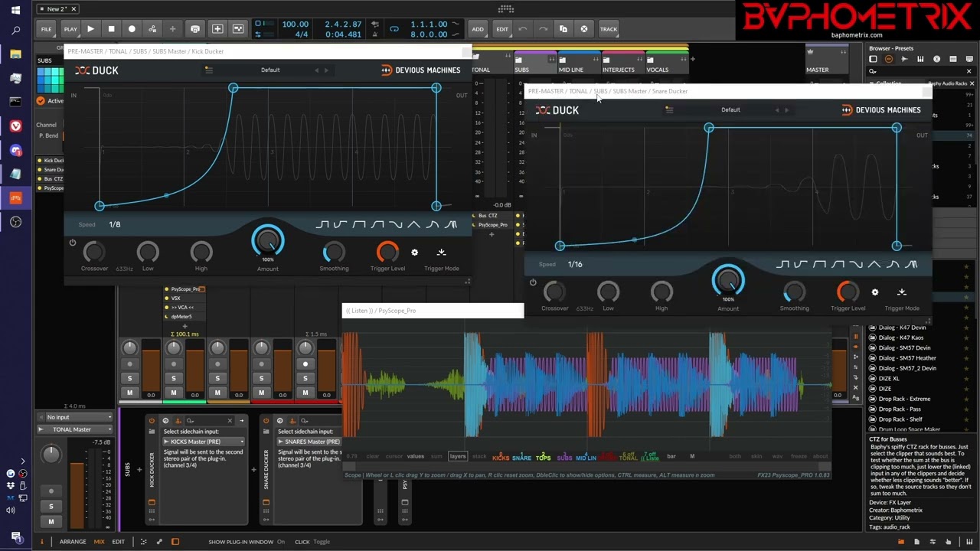
Task: Disable the VSX device yellow dot
Action: (167, 298)
